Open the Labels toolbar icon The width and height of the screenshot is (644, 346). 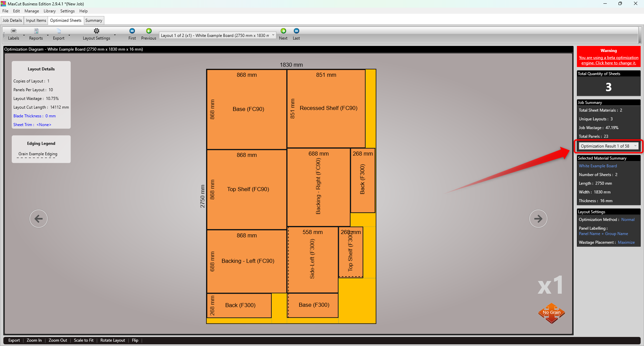point(13,31)
